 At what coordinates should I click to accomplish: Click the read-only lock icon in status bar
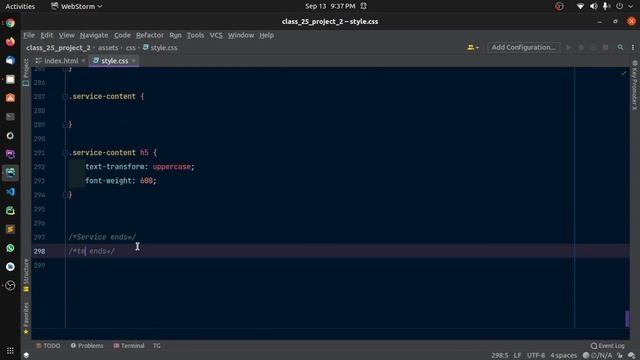point(620,356)
